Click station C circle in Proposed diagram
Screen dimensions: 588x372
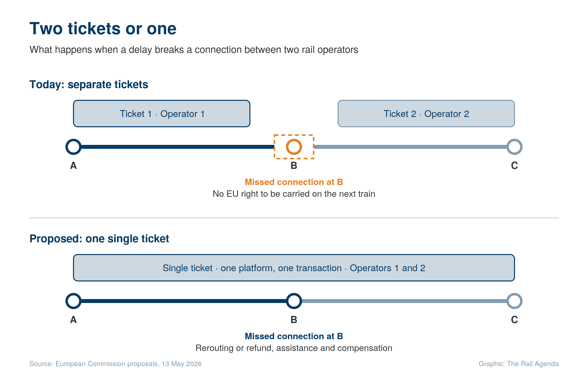tap(514, 301)
